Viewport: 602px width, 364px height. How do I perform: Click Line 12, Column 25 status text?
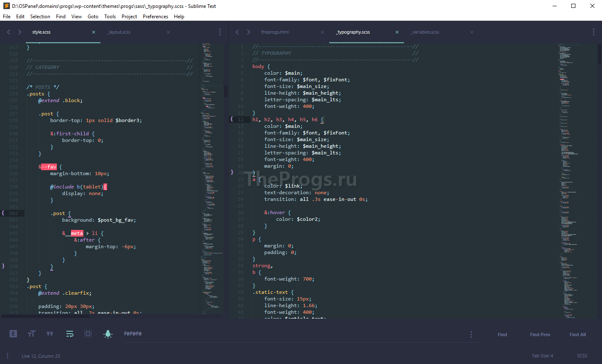click(41, 356)
